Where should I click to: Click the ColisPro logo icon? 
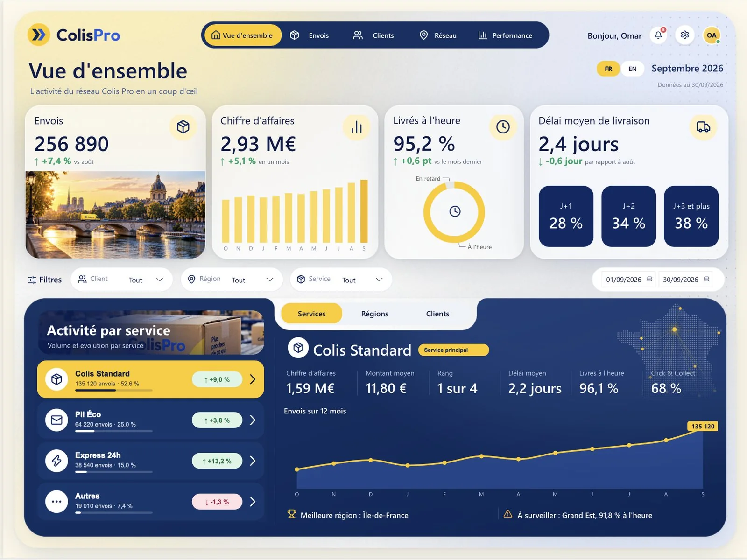click(x=39, y=35)
